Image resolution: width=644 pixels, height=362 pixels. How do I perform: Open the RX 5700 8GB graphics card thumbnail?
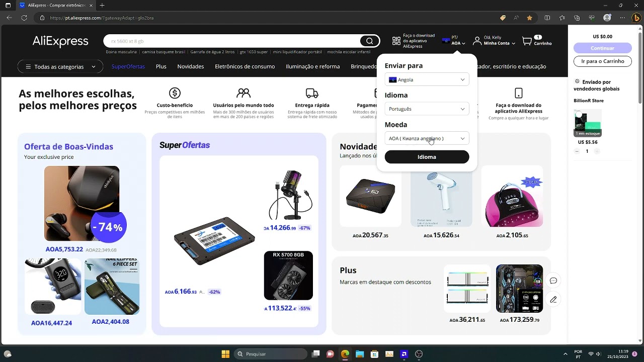tap(288, 276)
